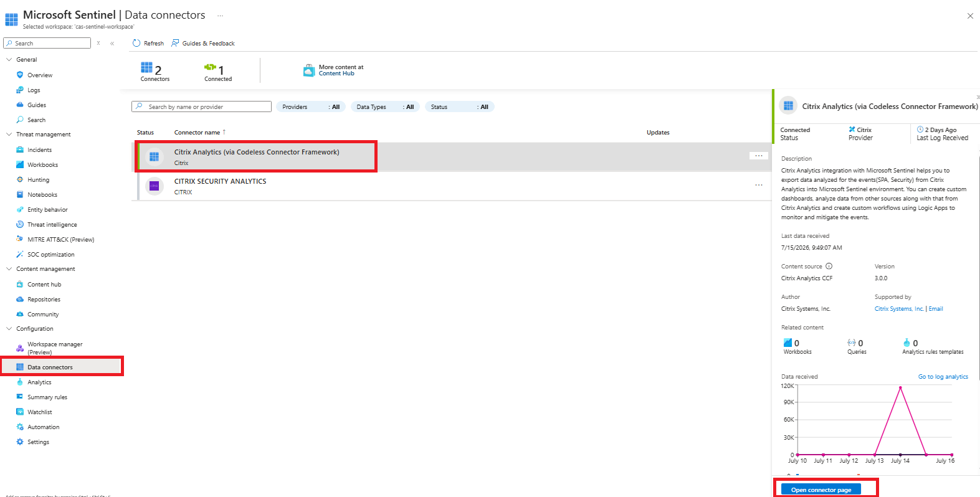Open SOC optimization
980x497 pixels.
[x=50, y=255]
